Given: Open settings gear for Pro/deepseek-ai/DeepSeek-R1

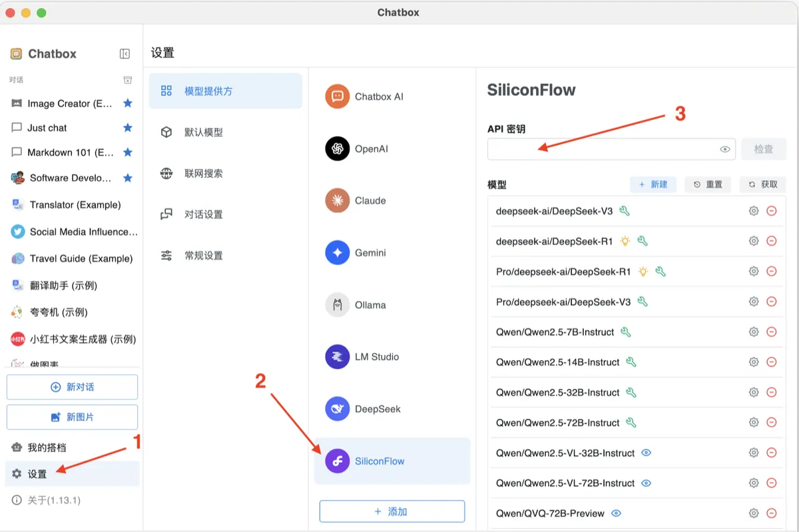Looking at the screenshot, I should coord(754,272).
